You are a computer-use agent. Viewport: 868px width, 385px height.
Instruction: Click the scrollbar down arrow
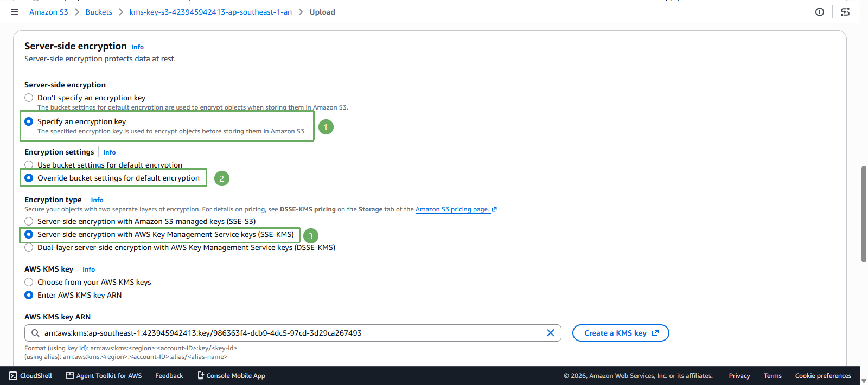pyautogui.click(x=864, y=381)
